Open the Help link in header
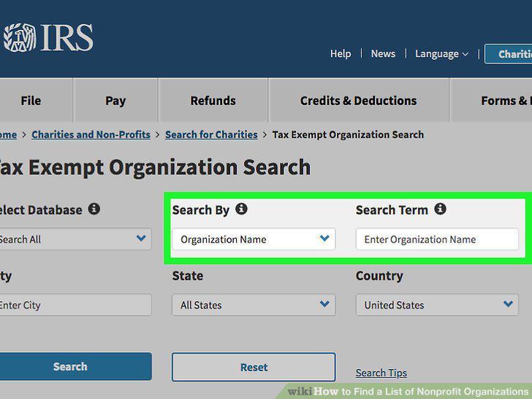The image size is (532, 399). point(341,53)
